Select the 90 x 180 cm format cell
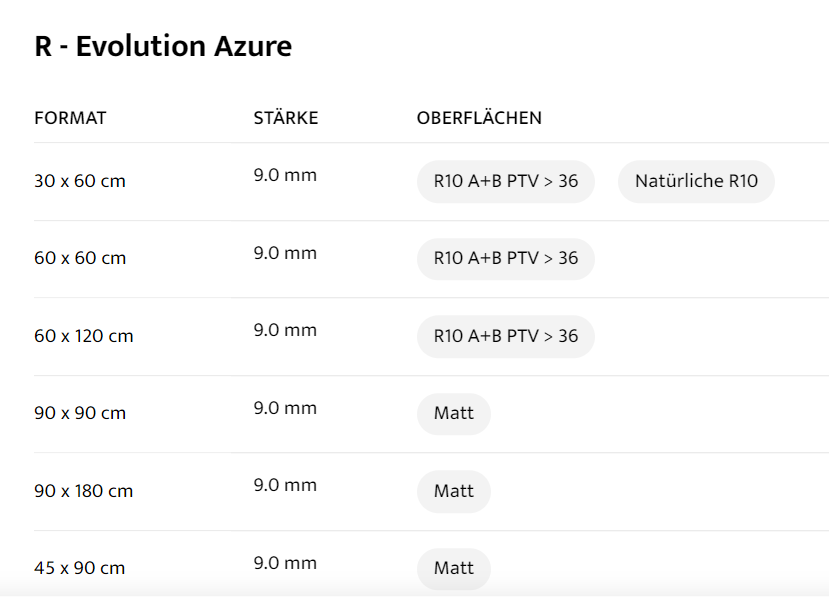 tap(84, 492)
